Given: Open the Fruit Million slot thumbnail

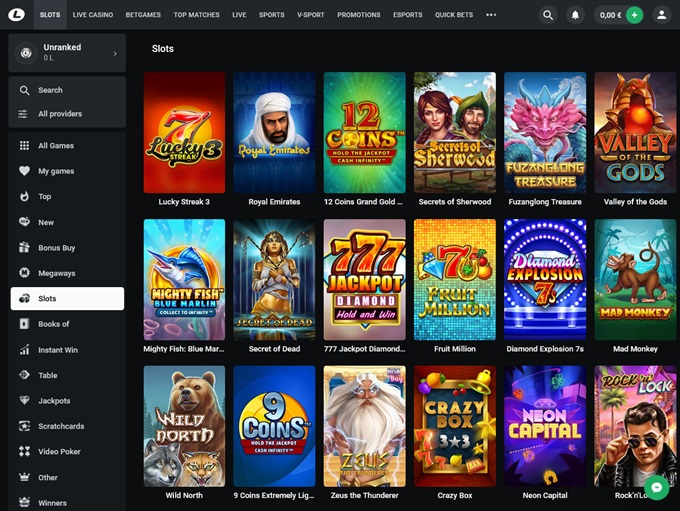Looking at the screenshot, I should 455,280.
